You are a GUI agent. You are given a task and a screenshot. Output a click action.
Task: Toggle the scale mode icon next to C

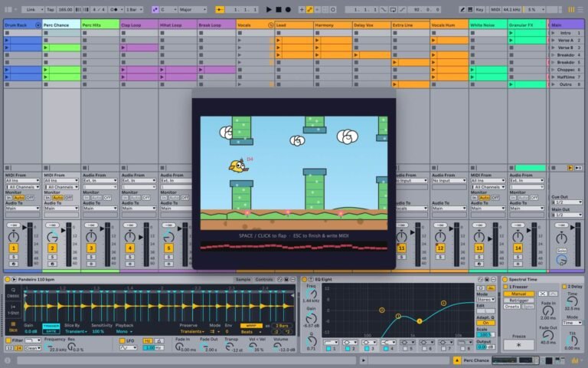155,9
